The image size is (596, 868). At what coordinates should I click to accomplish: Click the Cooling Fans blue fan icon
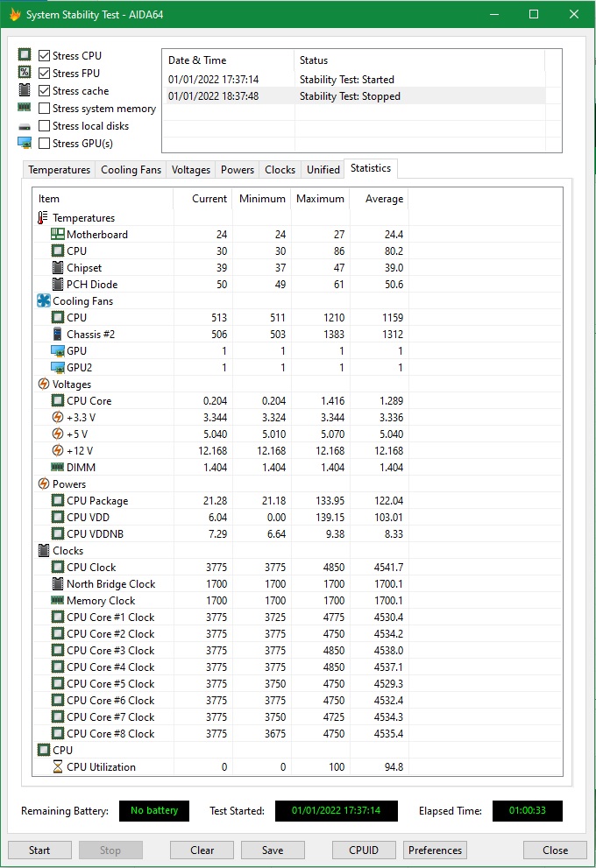[x=43, y=300]
